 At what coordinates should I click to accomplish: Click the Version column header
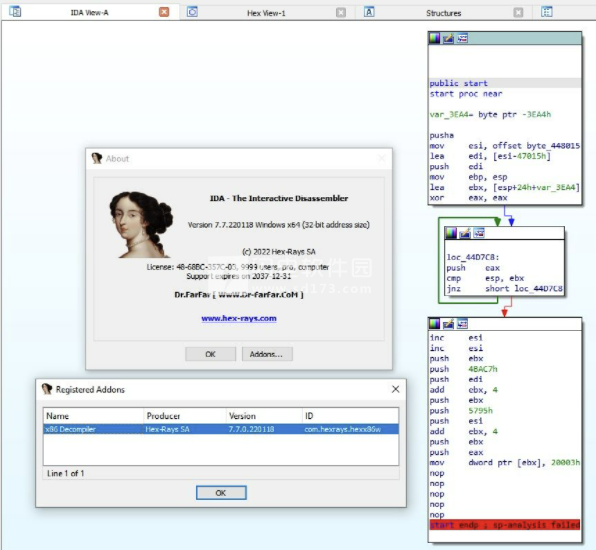click(x=264, y=416)
